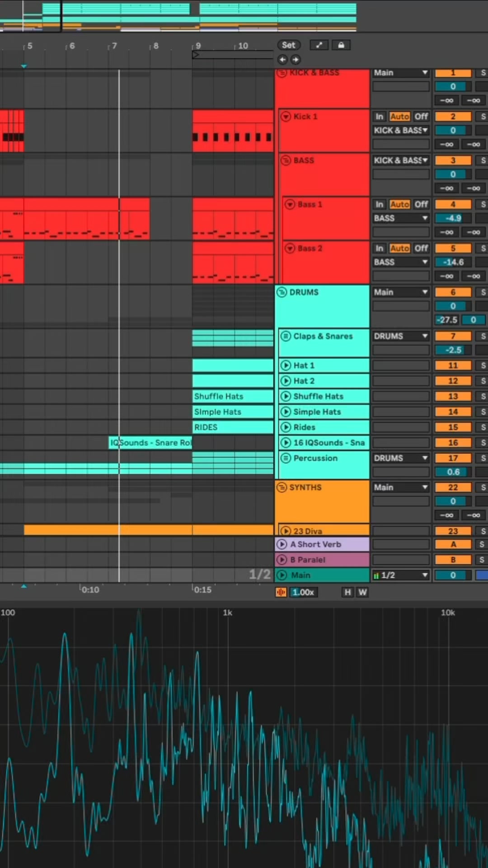Open Bass 1 output BASS dropdown
The height and width of the screenshot is (868, 488).
click(401, 218)
